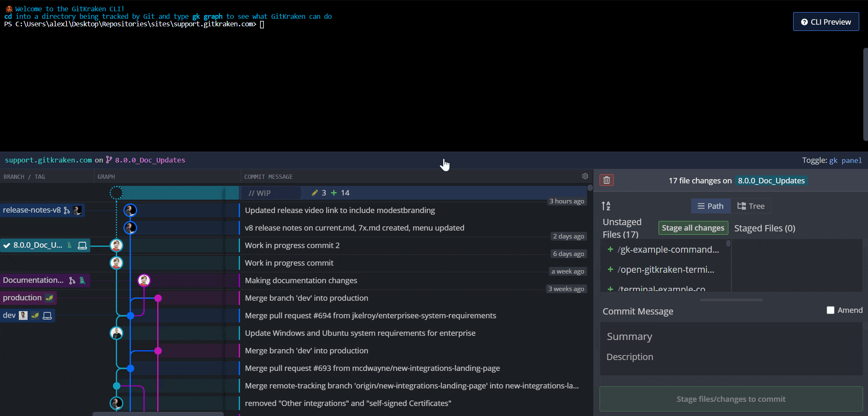Click the laptop icon on the dev branch label
The image size is (868, 416).
[x=47, y=315]
